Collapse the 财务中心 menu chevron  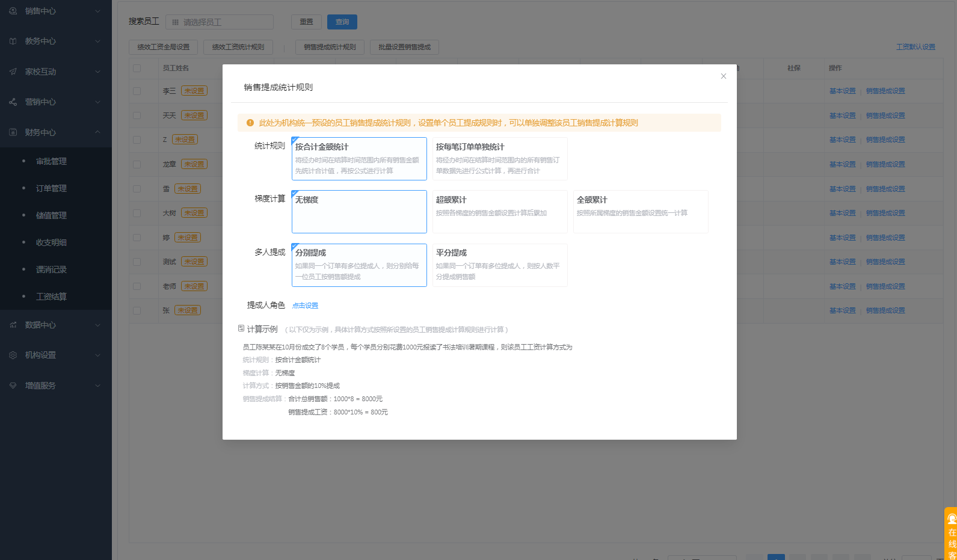(x=98, y=132)
